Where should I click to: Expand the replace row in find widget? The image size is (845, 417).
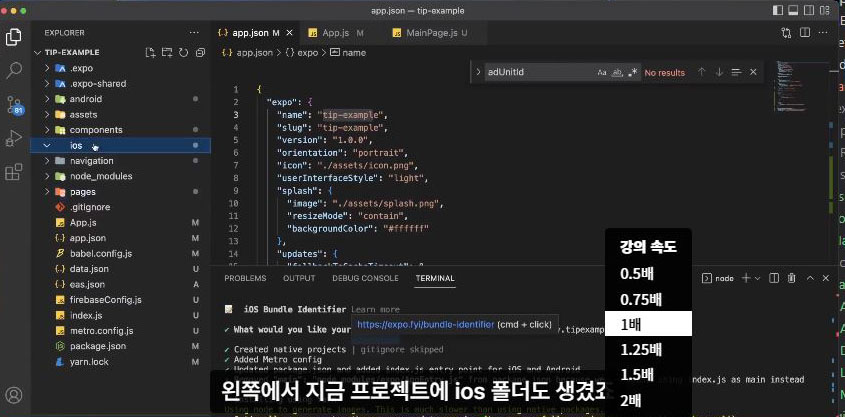pos(477,72)
